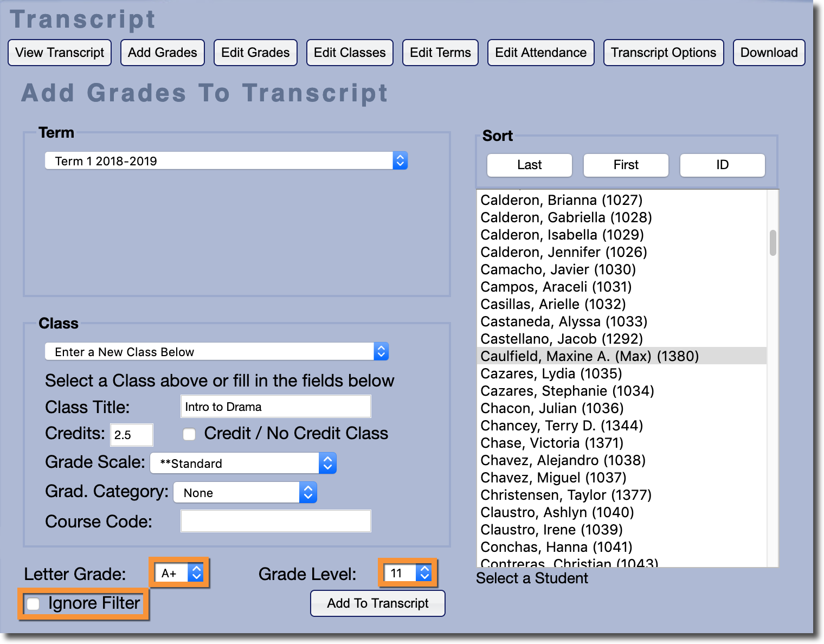824x644 pixels.
Task: Enable the Ignore Filter checkbox
Action: 34,604
